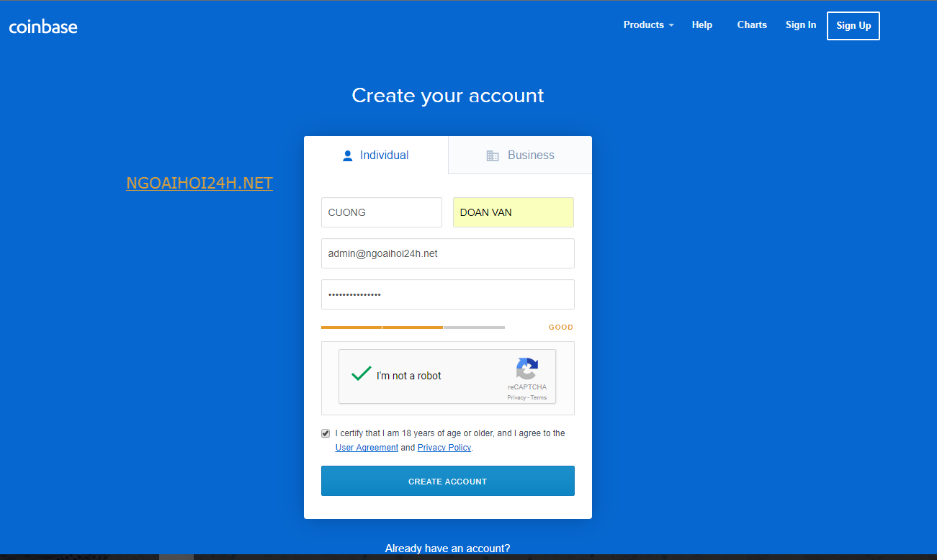The width and height of the screenshot is (937, 560).
Task: Click the coinbase logo
Action: click(43, 27)
